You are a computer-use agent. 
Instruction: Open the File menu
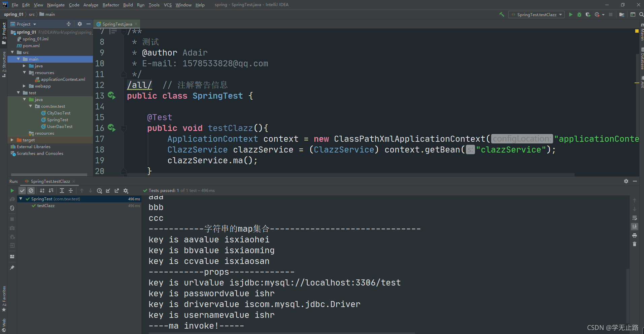(15, 5)
